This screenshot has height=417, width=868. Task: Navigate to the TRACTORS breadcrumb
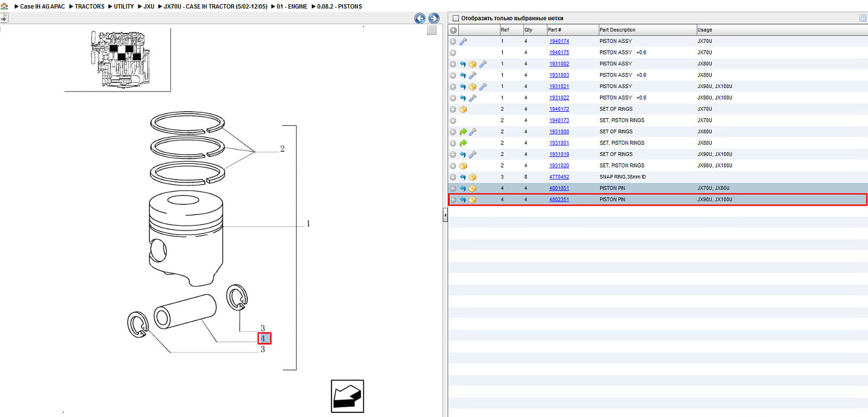coord(90,6)
